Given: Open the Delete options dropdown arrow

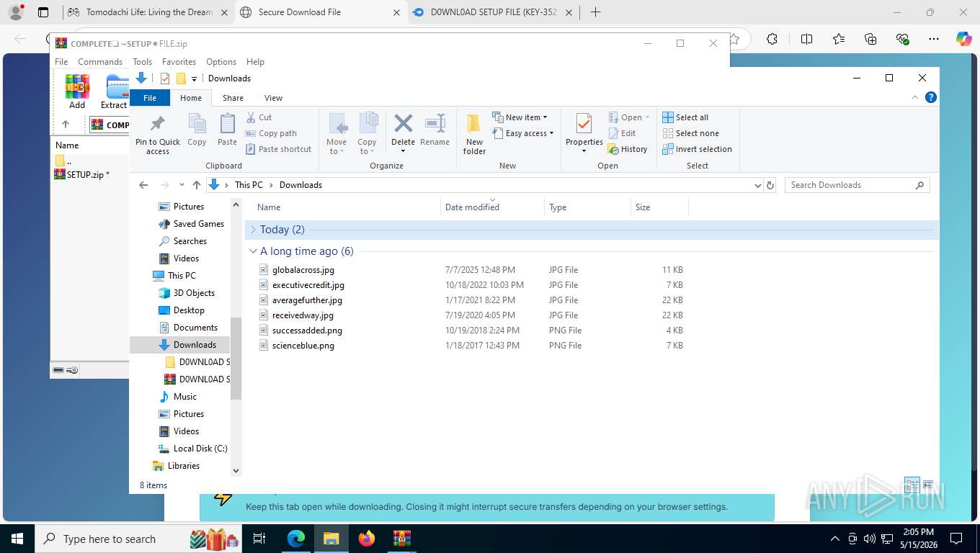Looking at the screenshot, I should [x=403, y=150].
